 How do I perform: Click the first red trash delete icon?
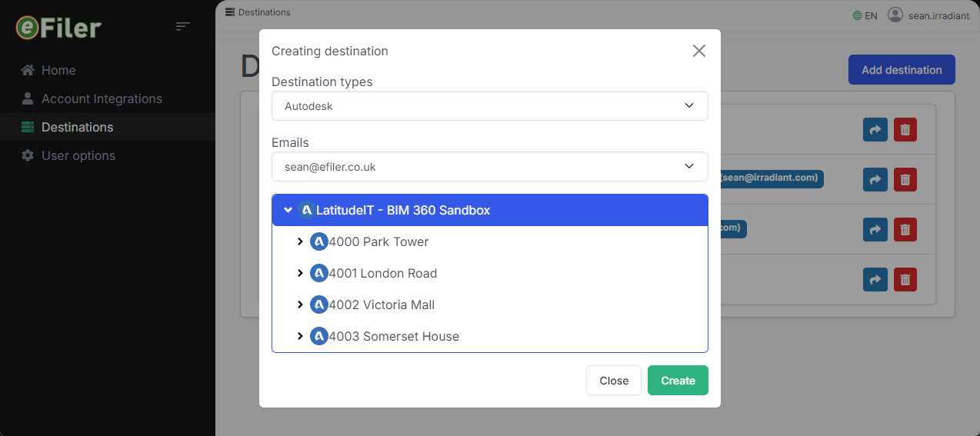pos(905,130)
